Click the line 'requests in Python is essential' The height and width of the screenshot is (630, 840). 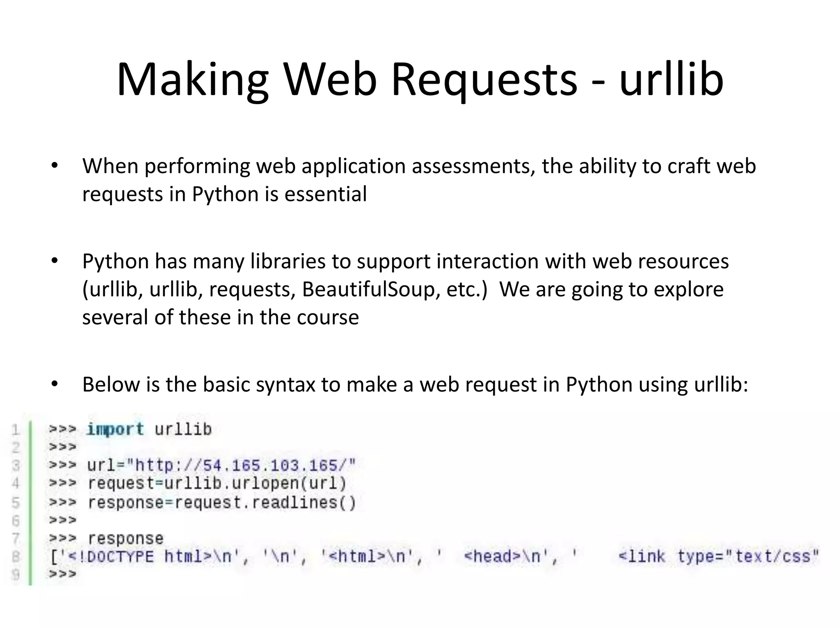coord(224,194)
